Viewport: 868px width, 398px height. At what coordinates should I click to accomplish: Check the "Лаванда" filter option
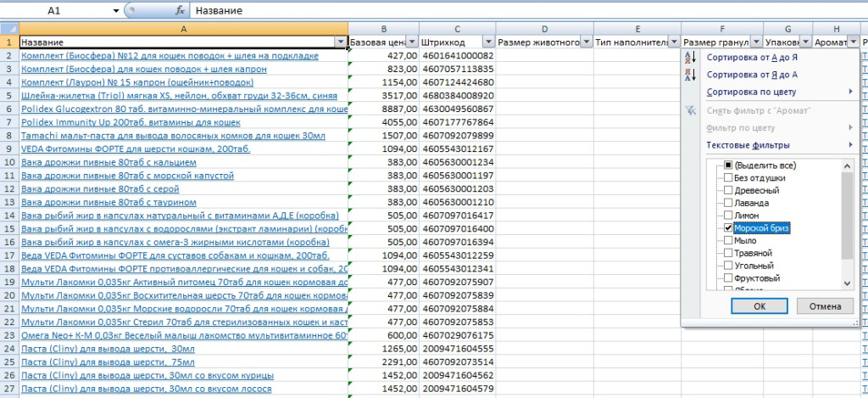tap(728, 203)
